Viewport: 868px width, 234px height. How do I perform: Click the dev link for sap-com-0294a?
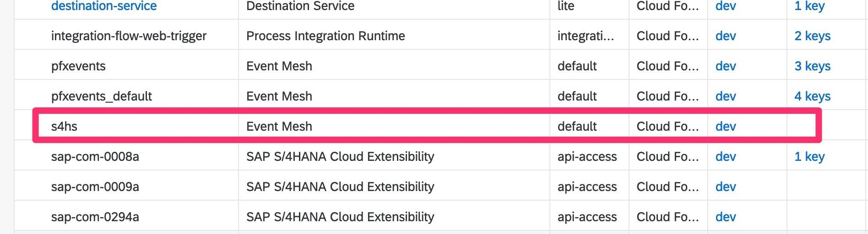(726, 217)
